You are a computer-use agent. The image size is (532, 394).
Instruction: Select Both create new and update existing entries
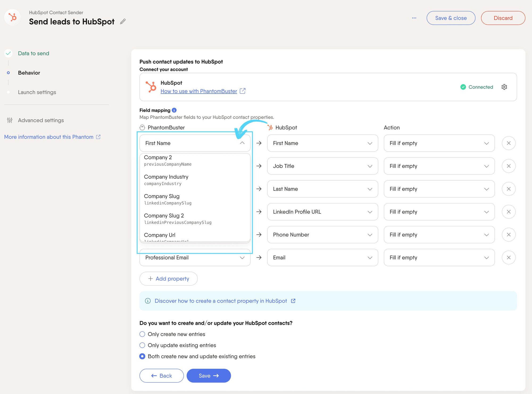(142, 356)
